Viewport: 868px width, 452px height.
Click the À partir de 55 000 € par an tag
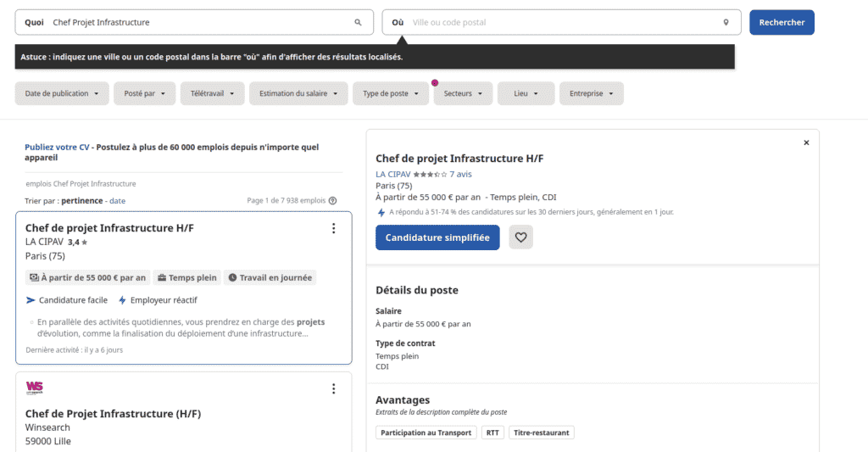pyautogui.click(x=87, y=277)
